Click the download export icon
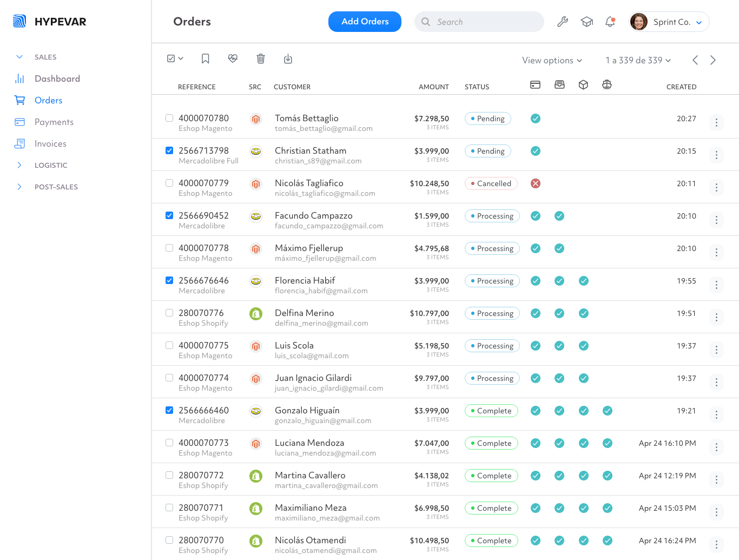This screenshot has width=739, height=560. click(288, 59)
